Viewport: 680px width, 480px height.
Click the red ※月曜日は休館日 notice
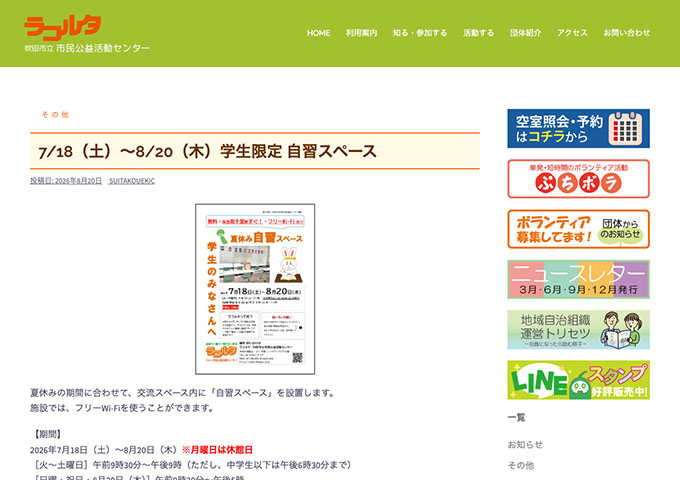point(217,450)
